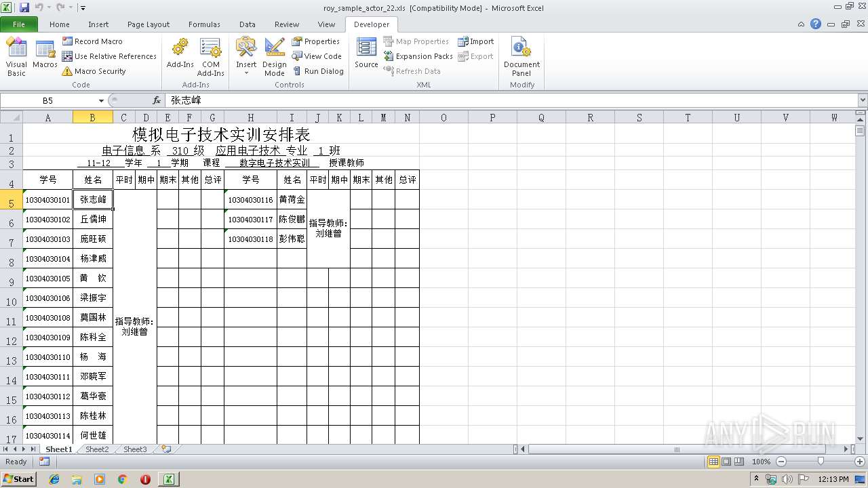Click the Excel taskbar button

pyautogui.click(x=168, y=479)
